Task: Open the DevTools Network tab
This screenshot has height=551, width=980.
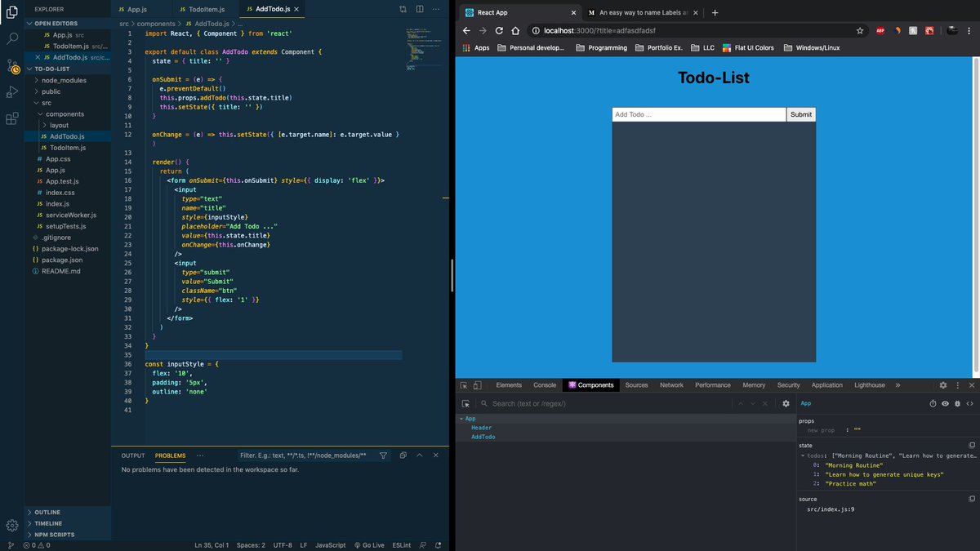Action: point(671,384)
